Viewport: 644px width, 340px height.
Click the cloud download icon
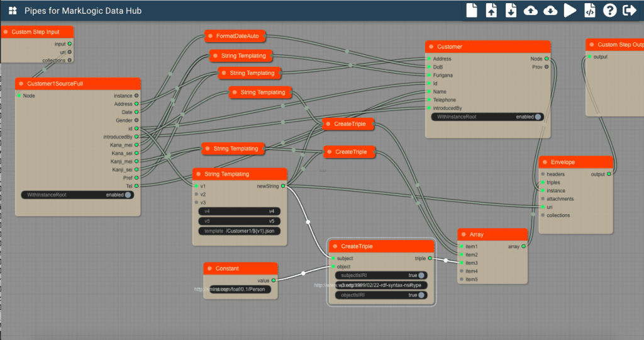tap(550, 10)
